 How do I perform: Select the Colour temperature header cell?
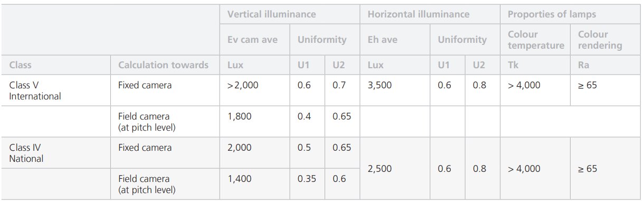point(536,40)
